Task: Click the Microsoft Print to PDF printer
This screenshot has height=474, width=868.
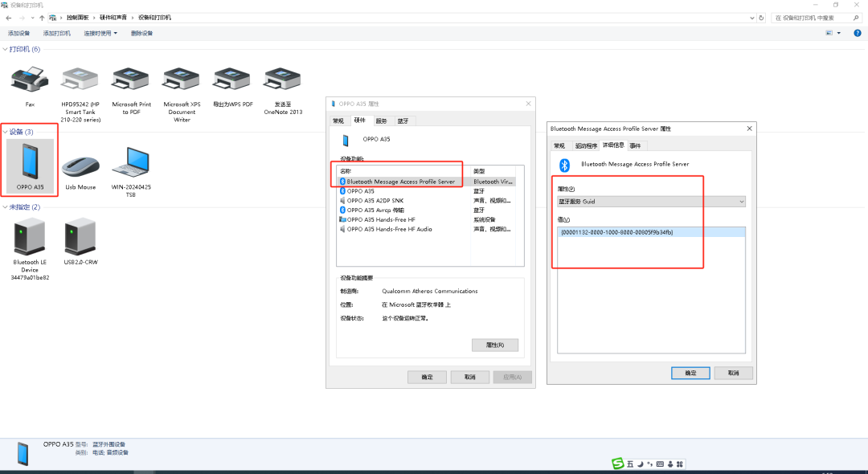Action: coord(131,80)
